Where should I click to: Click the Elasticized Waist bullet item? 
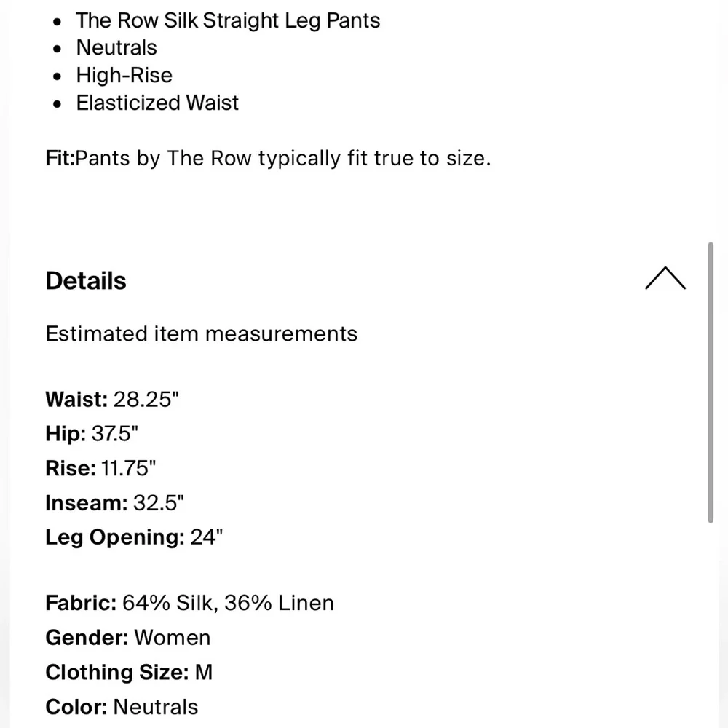tap(157, 103)
